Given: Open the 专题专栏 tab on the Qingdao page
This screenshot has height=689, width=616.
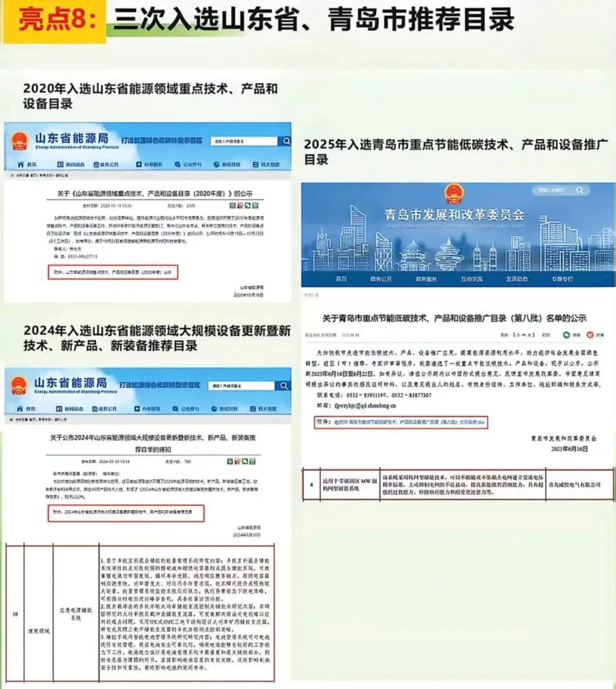Looking at the screenshot, I should (562, 279).
